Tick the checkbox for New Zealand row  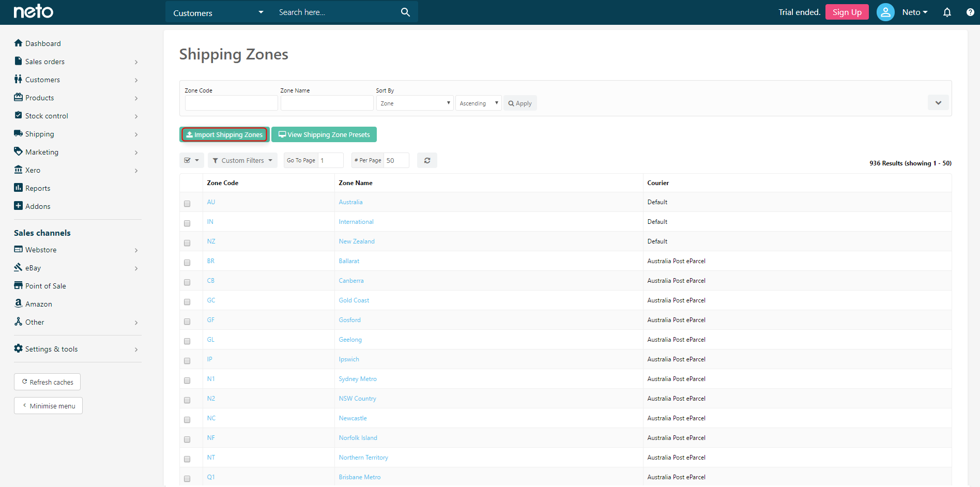(x=187, y=243)
